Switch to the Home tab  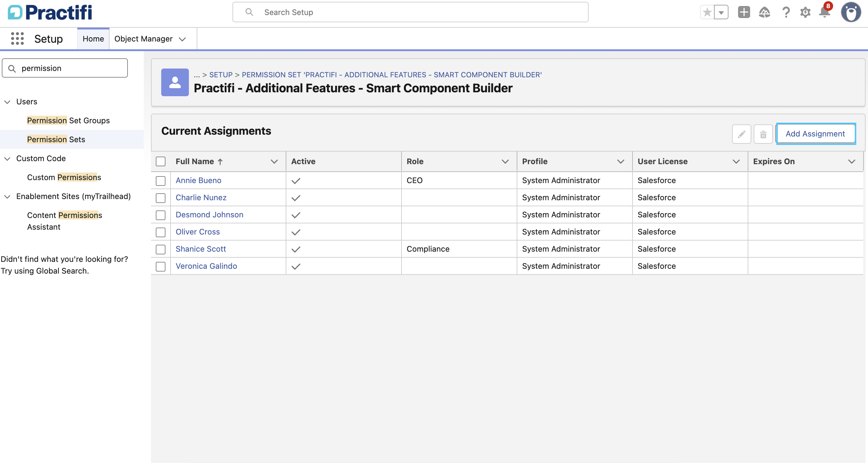click(93, 39)
